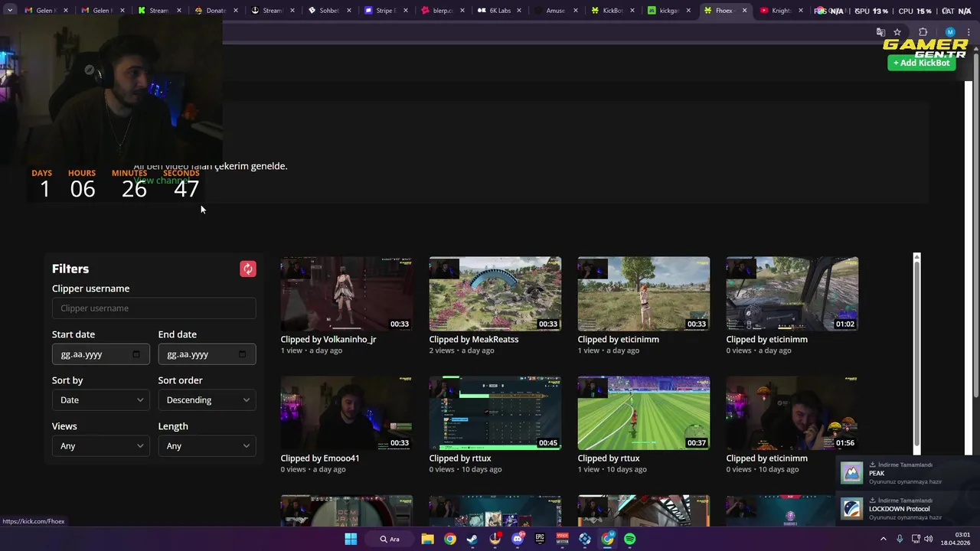Viewport: 980px width, 551px height.
Task: Click the View channel link
Action: click(x=162, y=181)
